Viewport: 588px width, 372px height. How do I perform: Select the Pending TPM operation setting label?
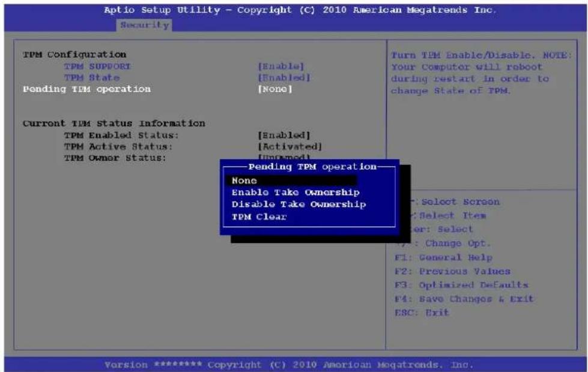coord(86,89)
